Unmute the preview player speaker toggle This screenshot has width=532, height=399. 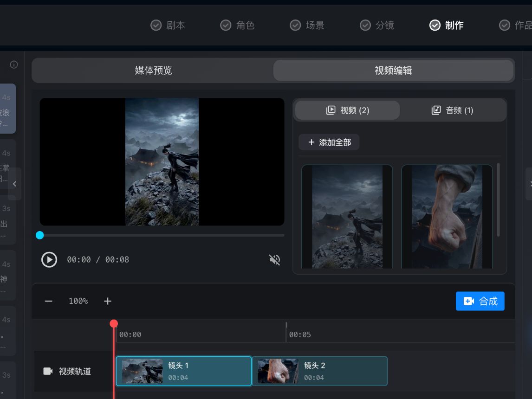click(x=274, y=260)
